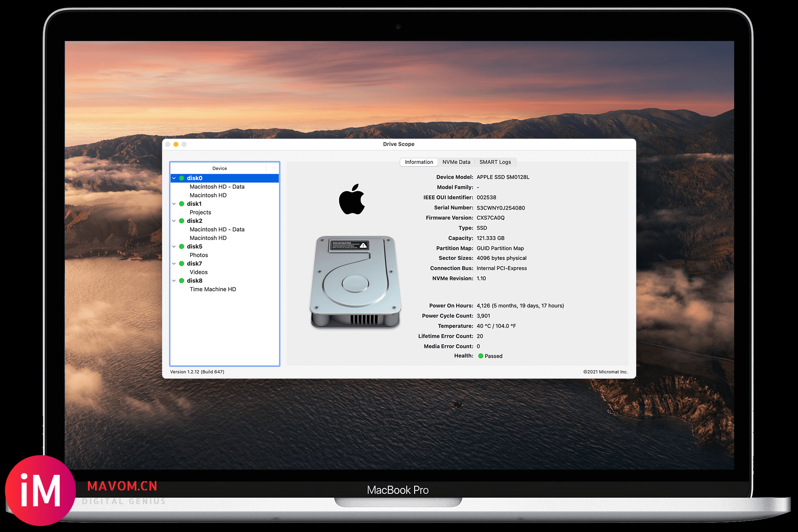Click the green status dot beside disk7

[x=182, y=264]
